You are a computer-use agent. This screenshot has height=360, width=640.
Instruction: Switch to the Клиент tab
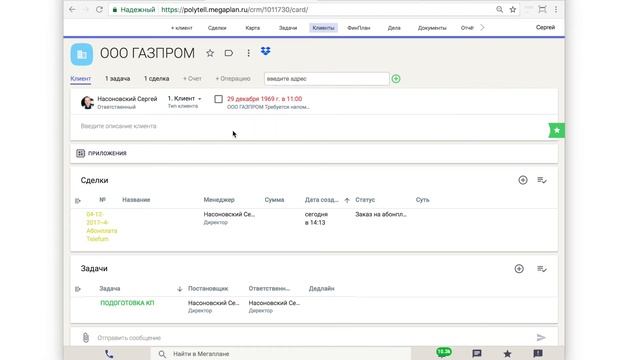pos(80,78)
